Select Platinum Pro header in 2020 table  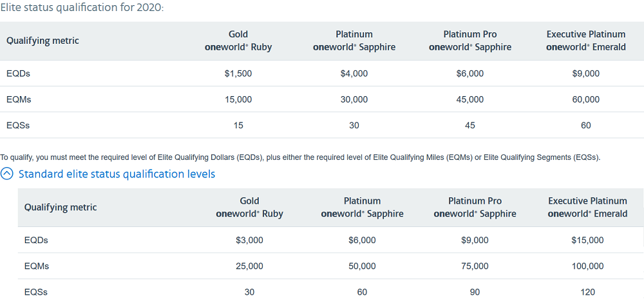tap(470, 41)
